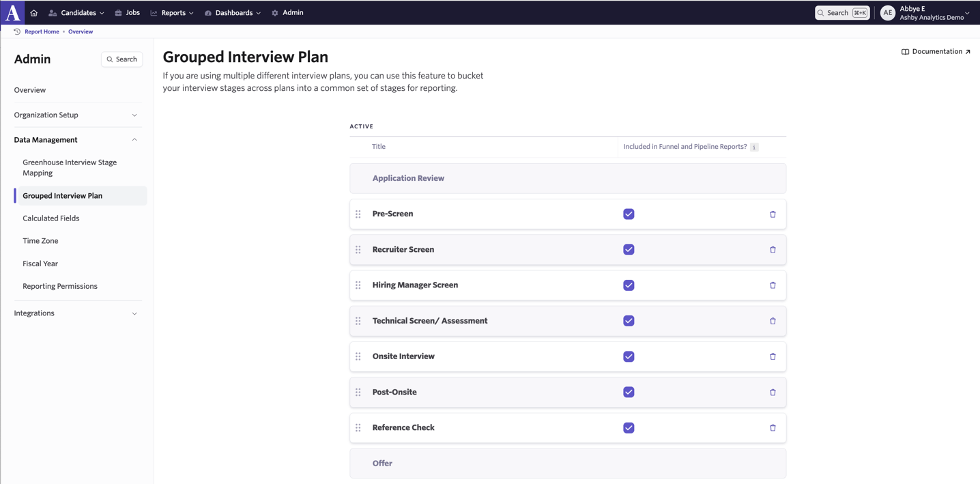980x484 pixels.
Task: Click the Report Home breadcrumb
Action: [x=42, y=32]
